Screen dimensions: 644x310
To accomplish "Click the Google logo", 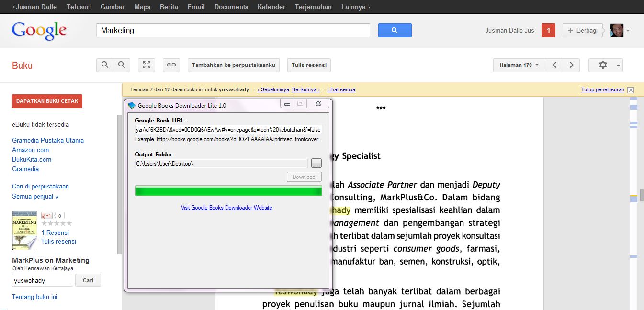I will [39, 31].
